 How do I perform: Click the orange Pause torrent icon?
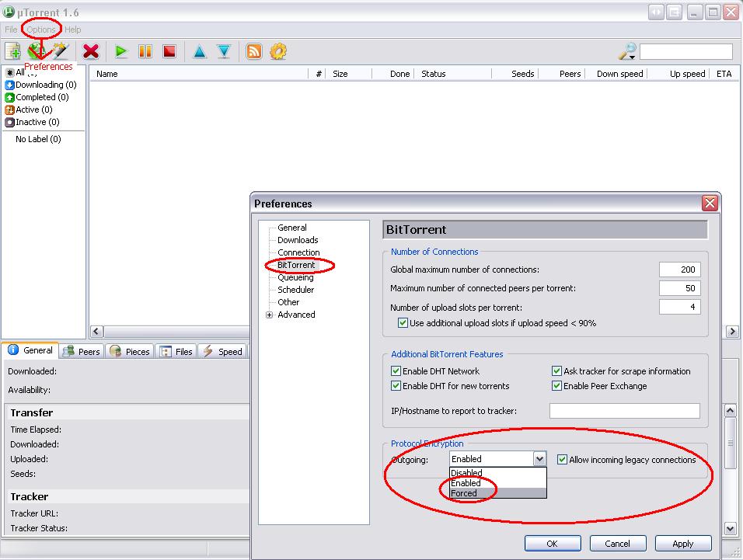click(145, 51)
